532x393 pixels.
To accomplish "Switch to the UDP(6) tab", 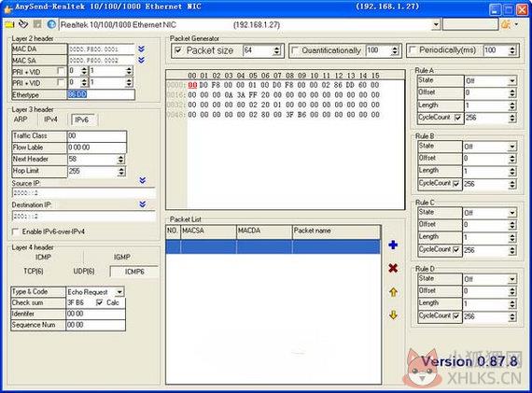I will pyautogui.click(x=84, y=271).
